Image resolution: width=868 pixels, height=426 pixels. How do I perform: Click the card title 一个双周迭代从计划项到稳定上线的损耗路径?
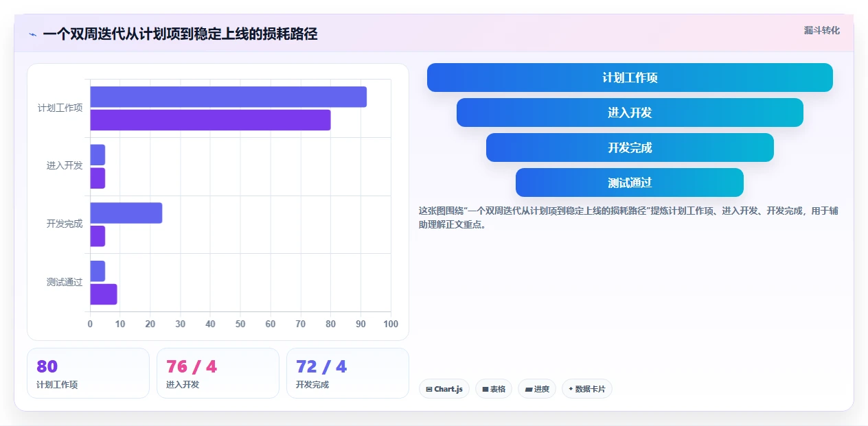(x=181, y=34)
